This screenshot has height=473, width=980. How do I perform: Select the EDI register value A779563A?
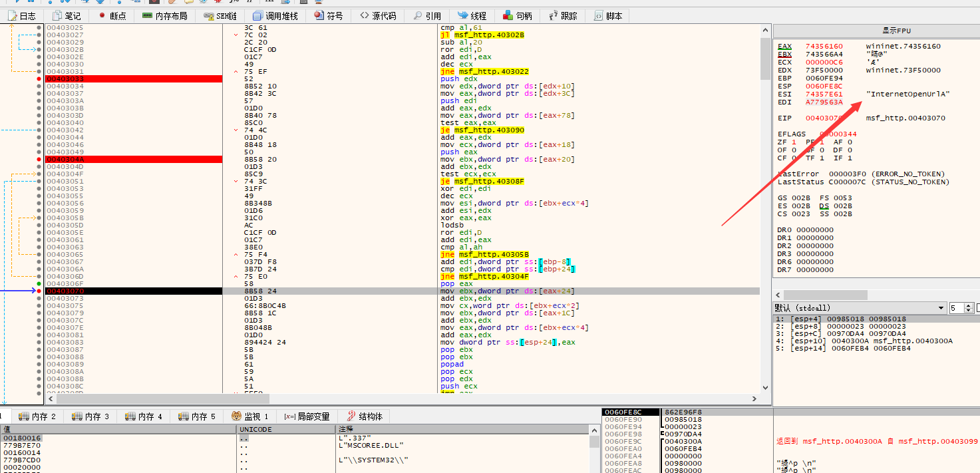pos(824,102)
